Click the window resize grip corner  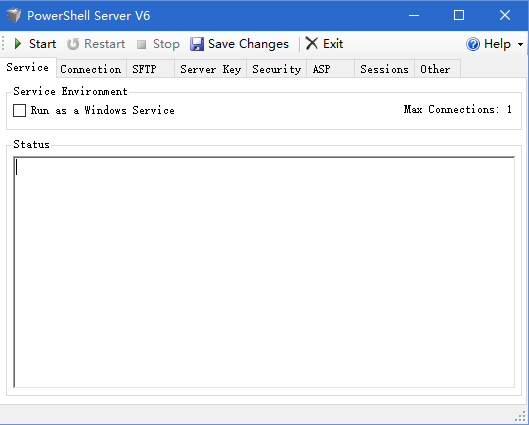[521, 417]
